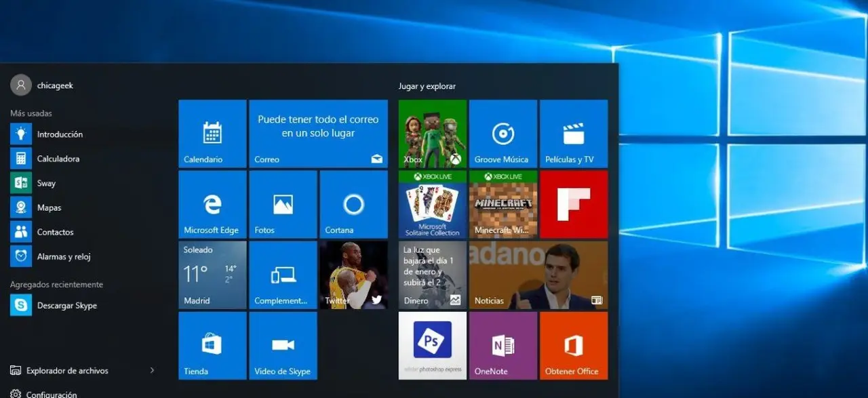Launch Microsoft Edge tile
The image size is (868, 398).
click(x=212, y=204)
